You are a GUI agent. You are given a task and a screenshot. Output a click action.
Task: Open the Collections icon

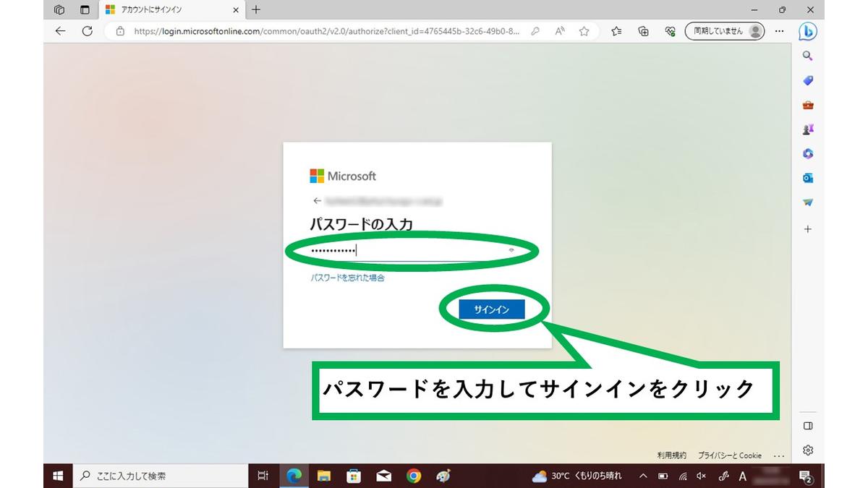pyautogui.click(x=643, y=31)
